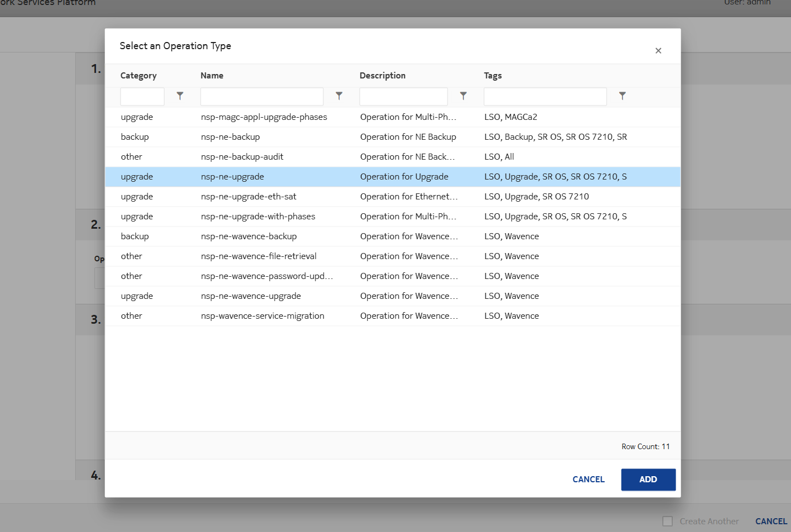Choose the nsp-ne-upgrade-eth-sat row

(x=249, y=197)
